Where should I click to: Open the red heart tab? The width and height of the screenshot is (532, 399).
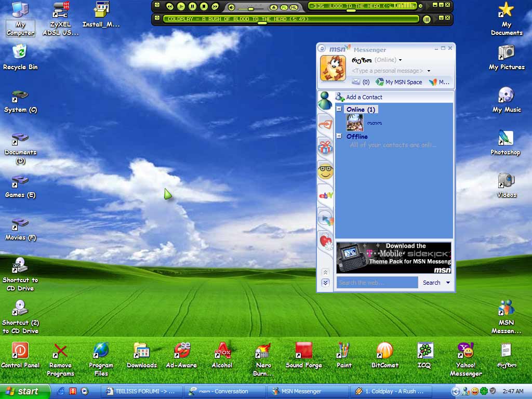[x=326, y=242]
